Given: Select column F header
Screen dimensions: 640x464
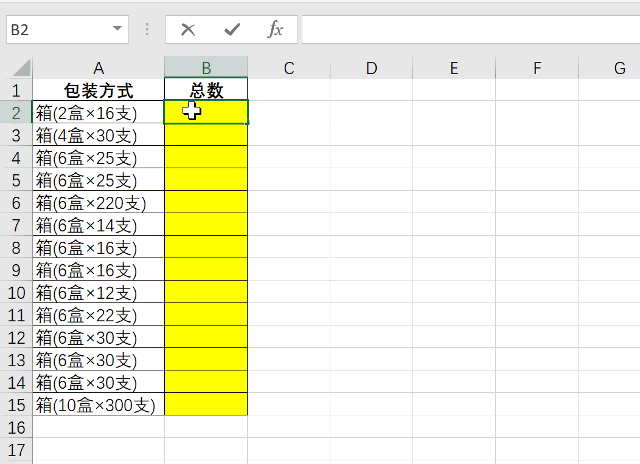Looking at the screenshot, I should (537, 68).
